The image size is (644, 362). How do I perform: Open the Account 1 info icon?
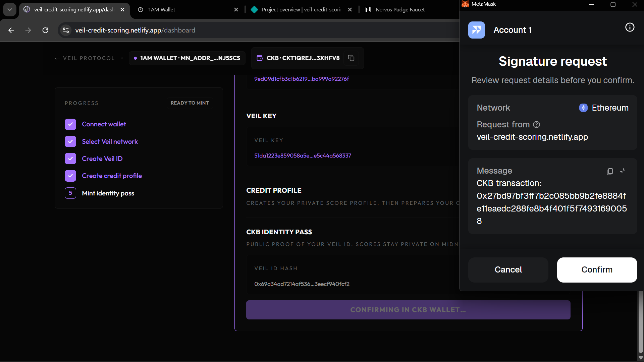(630, 27)
